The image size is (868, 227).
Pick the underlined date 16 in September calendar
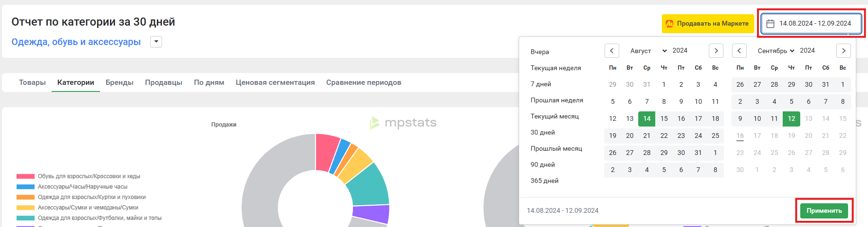740,136
